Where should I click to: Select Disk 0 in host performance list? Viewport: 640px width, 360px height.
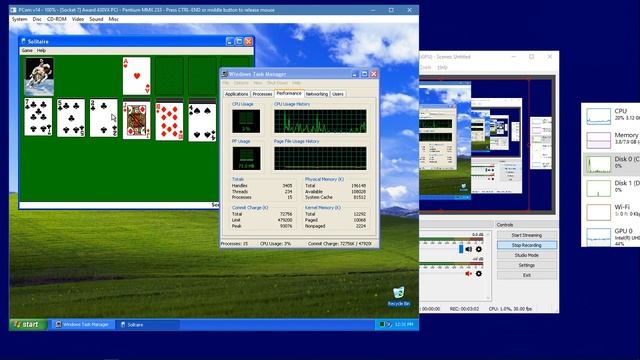coord(612,164)
